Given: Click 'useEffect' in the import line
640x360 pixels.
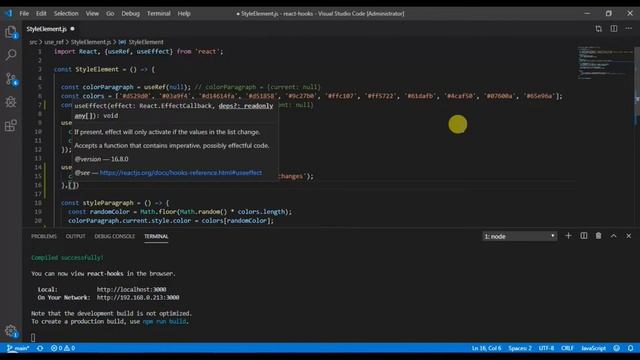Looking at the screenshot, I should 153,52.
